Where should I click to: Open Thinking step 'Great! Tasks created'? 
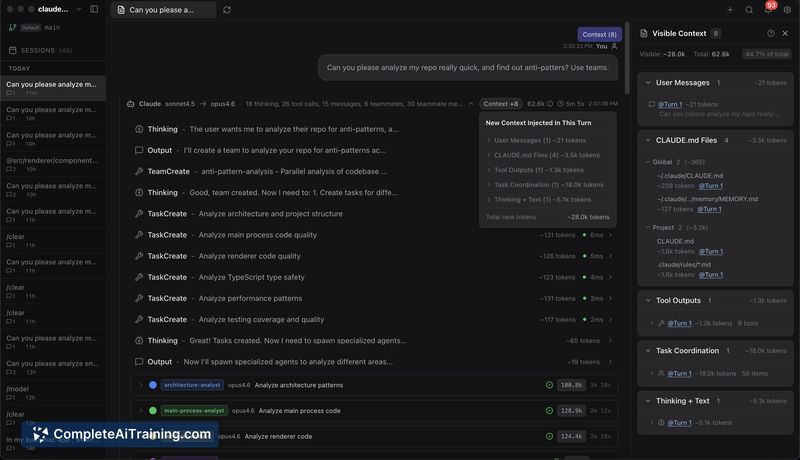tap(374, 341)
